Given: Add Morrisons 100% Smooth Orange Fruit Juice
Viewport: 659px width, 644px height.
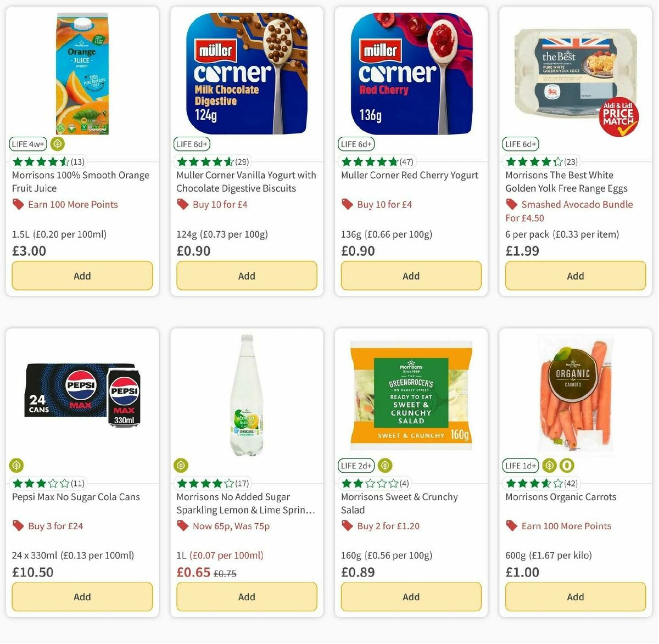Looking at the screenshot, I should (x=82, y=276).
